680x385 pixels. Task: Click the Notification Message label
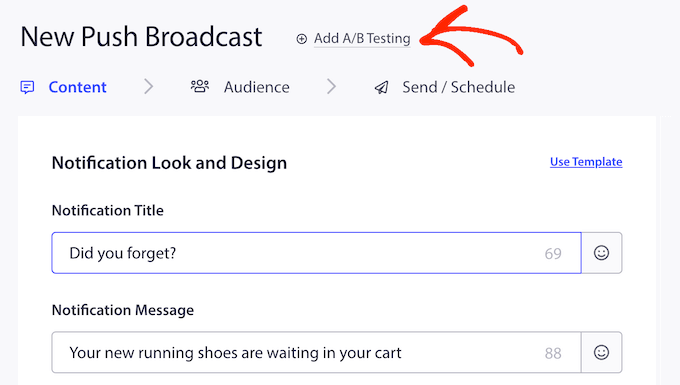pyautogui.click(x=123, y=310)
